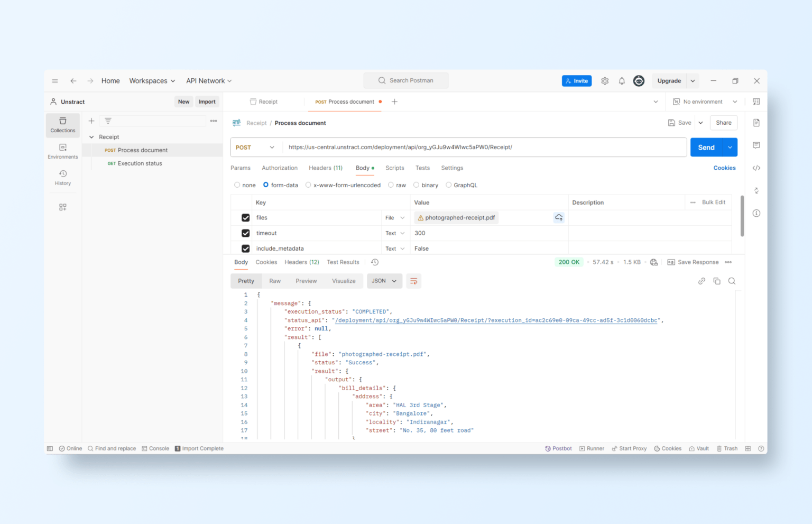Open the POST method dropdown
Screen dimensions: 812x524
click(x=255, y=147)
